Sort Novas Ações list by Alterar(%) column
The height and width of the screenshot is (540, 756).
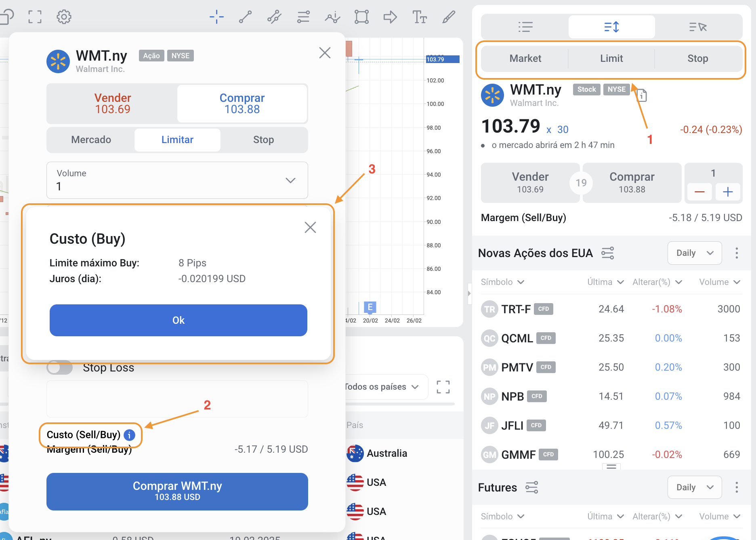(x=657, y=282)
